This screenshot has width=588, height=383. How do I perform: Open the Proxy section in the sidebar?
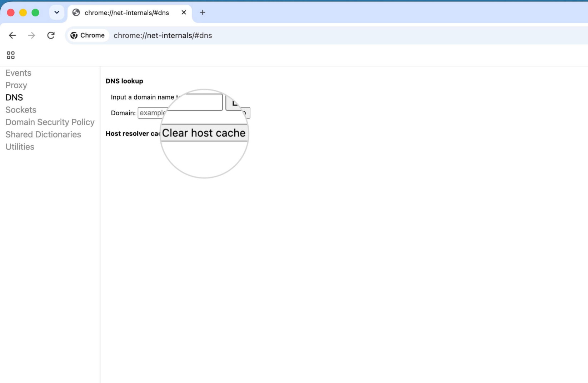coord(16,85)
